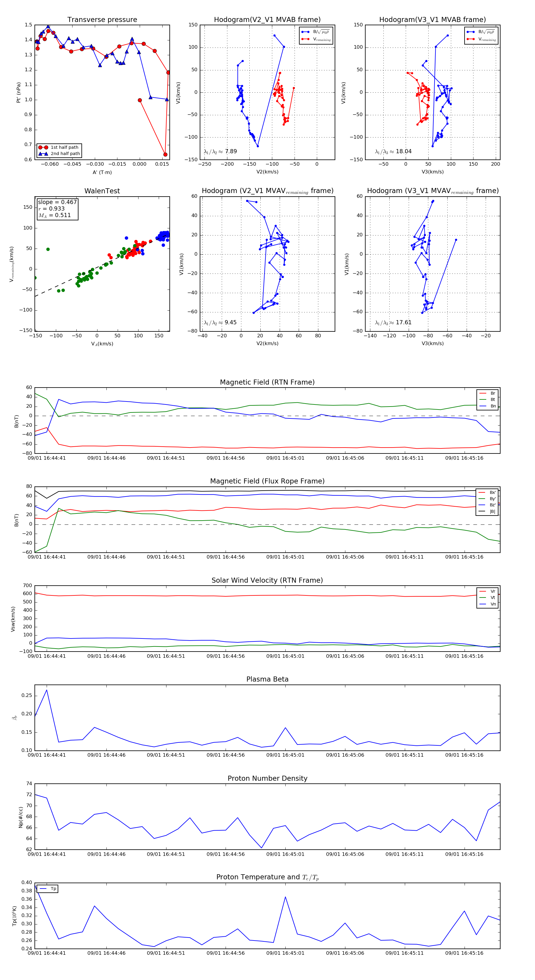Click the 'Np(#/cc)' y-axis label
The image size is (535, 980).
click(21, 818)
